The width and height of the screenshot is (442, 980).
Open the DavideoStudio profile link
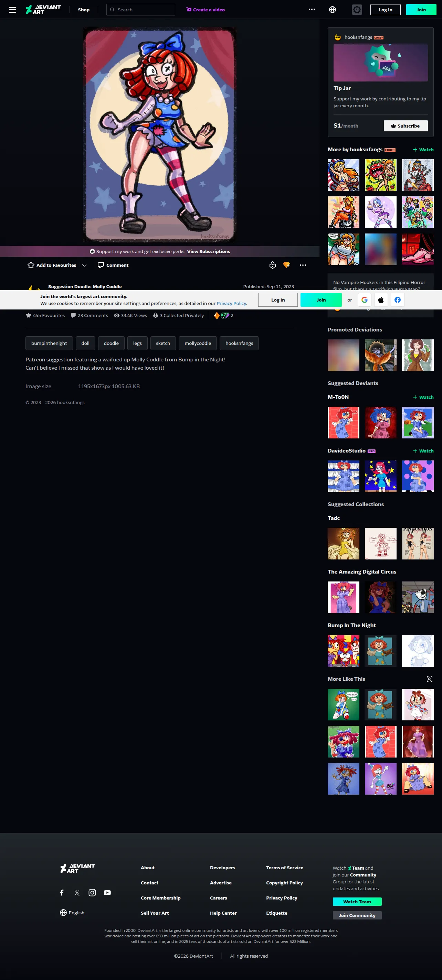coord(346,451)
